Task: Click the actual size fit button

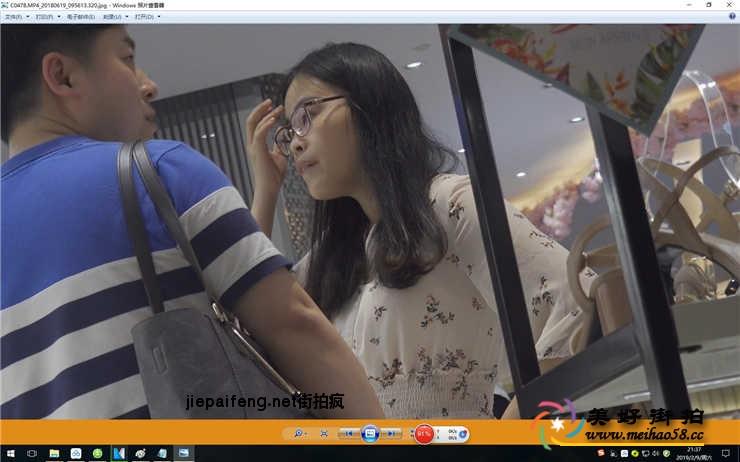Action: tap(324, 433)
